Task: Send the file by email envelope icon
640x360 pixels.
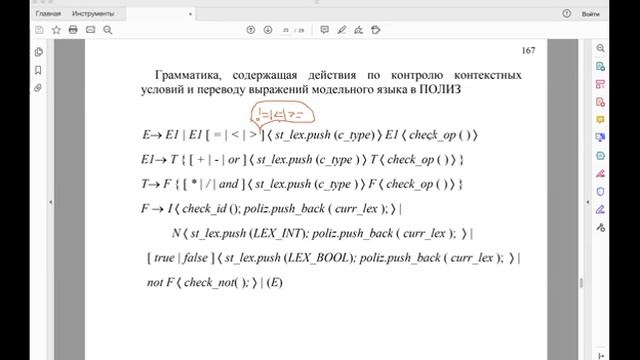Action: [x=91, y=30]
